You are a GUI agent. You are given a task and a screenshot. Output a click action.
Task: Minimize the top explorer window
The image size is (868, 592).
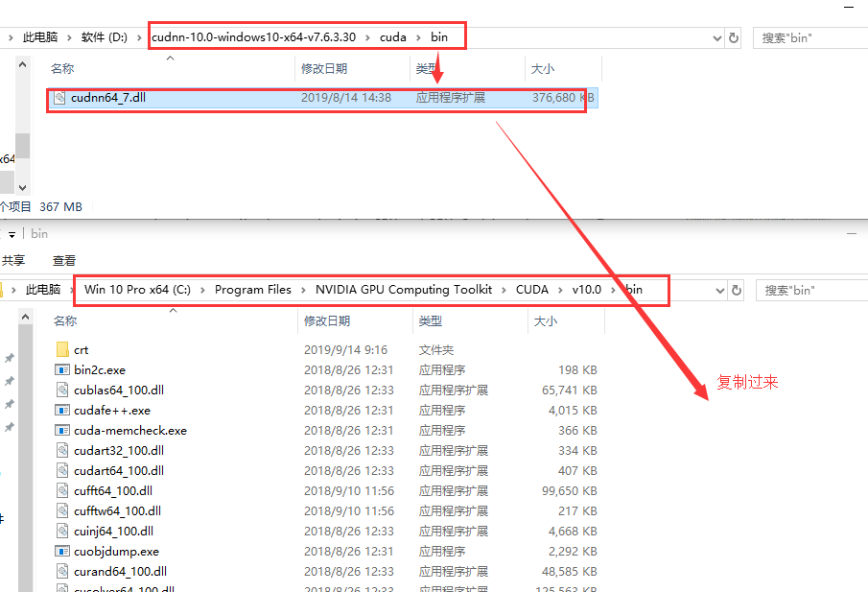849,6
